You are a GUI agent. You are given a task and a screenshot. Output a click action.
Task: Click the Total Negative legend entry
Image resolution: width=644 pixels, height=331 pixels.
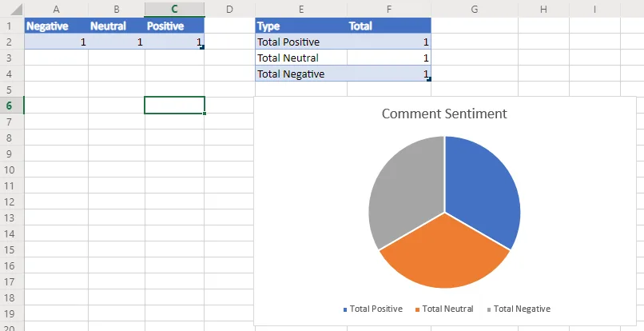click(x=519, y=309)
